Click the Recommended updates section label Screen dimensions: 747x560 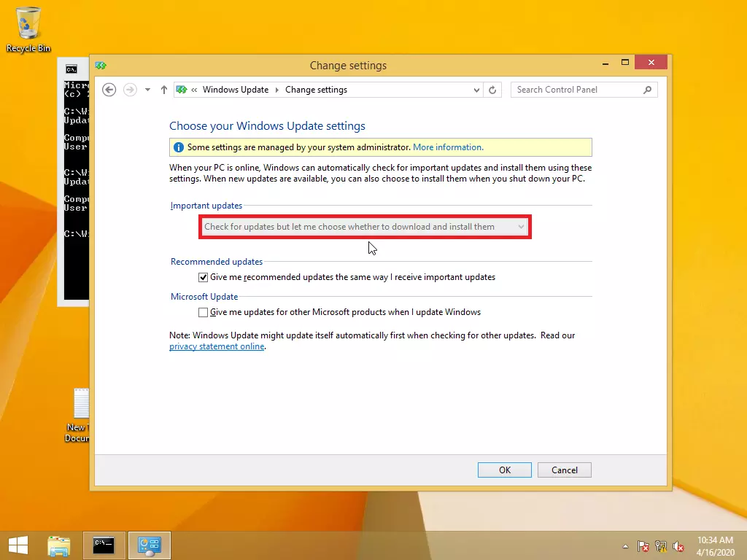(216, 262)
